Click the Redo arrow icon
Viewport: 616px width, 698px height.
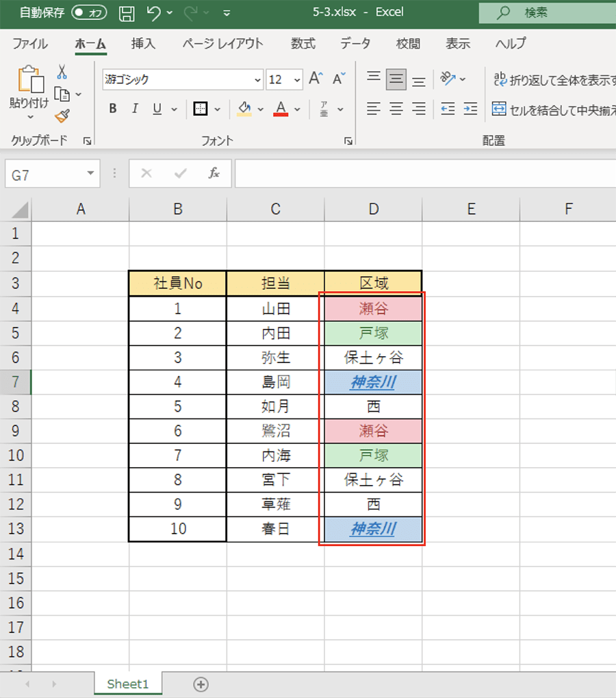point(191,13)
